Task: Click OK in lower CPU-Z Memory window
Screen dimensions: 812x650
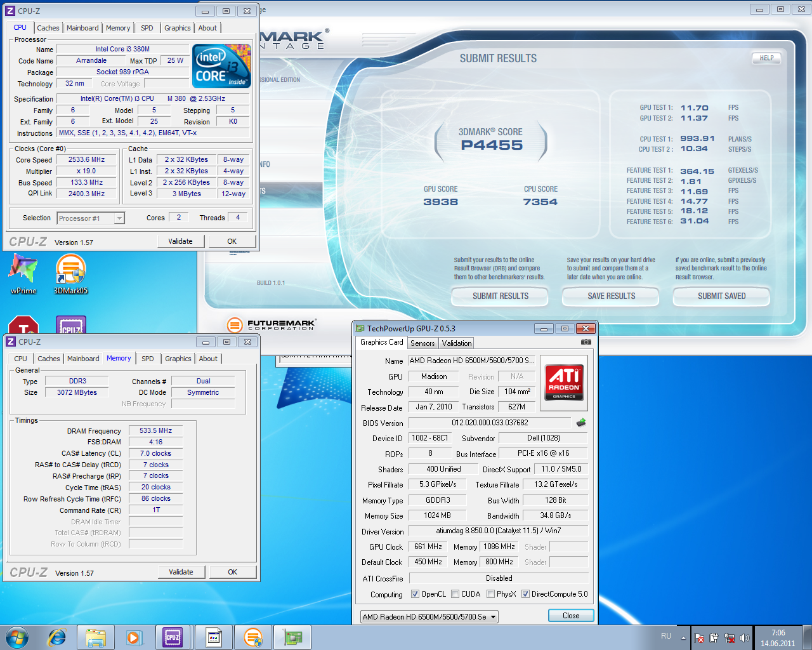Action: point(233,572)
